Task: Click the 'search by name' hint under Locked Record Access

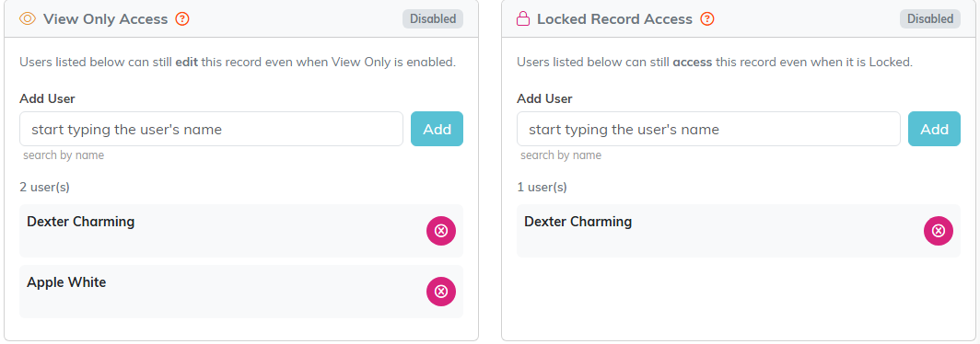Action: [x=561, y=155]
